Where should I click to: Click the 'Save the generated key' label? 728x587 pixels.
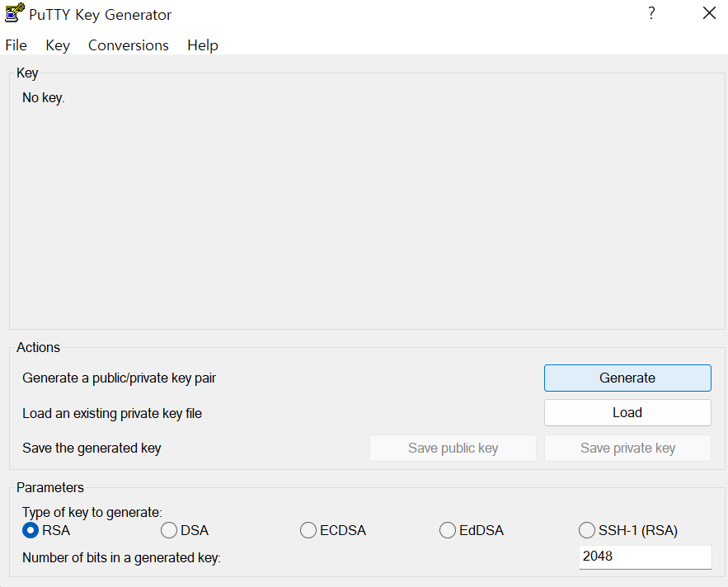[92, 448]
